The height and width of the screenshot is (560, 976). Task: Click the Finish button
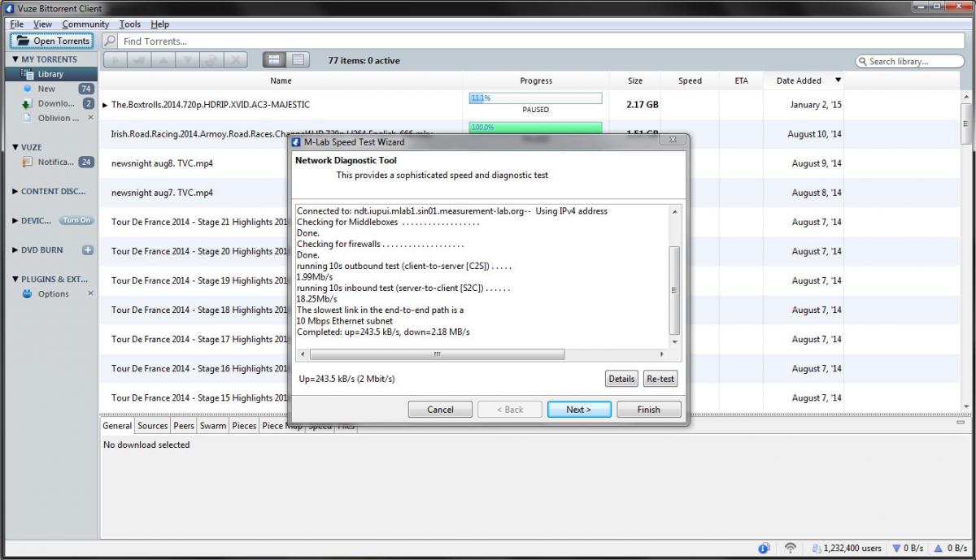click(x=648, y=409)
